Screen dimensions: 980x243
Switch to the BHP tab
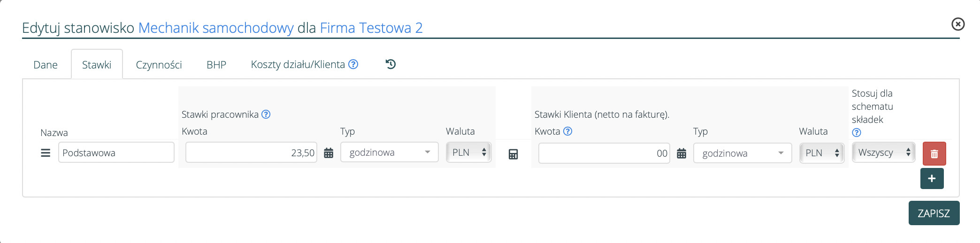point(216,65)
